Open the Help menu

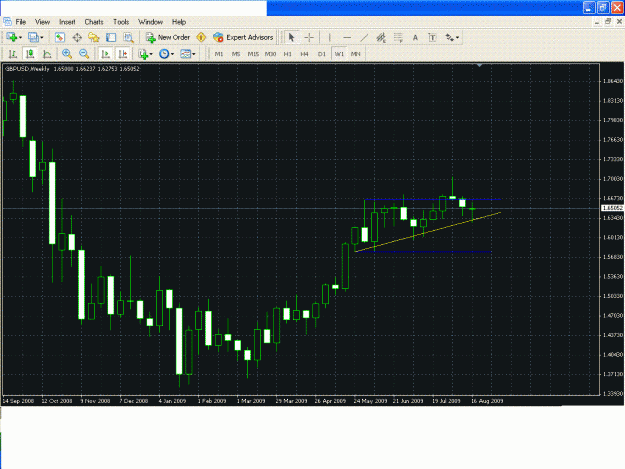pyautogui.click(x=179, y=22)
